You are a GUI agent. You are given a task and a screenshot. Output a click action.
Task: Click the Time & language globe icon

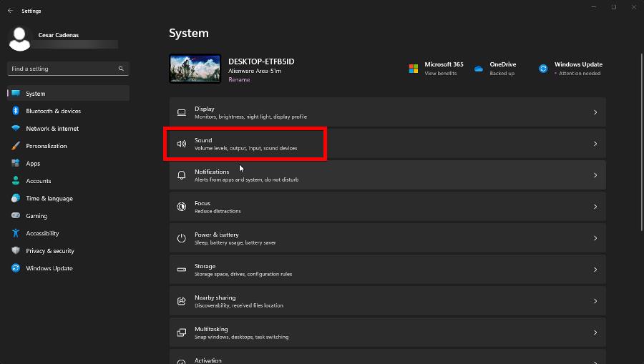tap(16, 198)
